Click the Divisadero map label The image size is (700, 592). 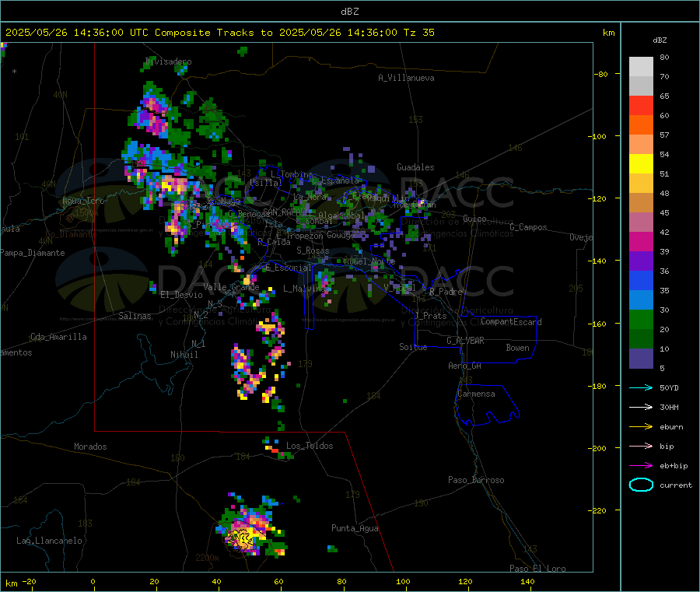pos(168,61)
